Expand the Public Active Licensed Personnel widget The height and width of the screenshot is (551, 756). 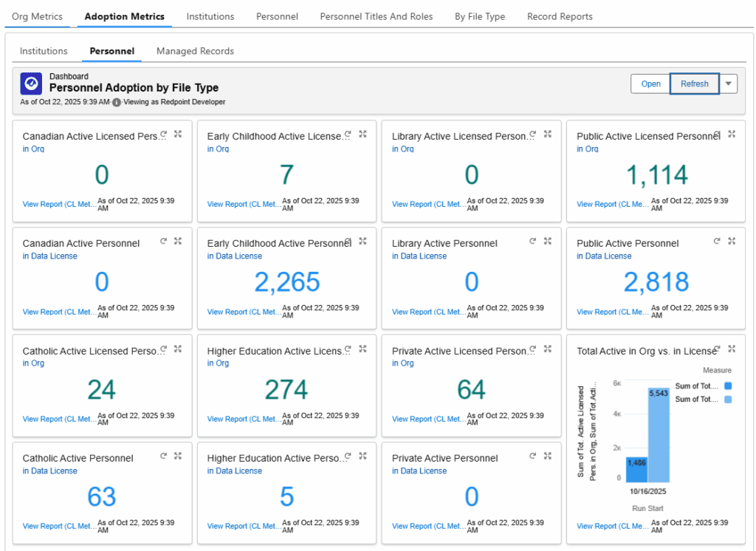pyautogui.click(x=732, y=134)
